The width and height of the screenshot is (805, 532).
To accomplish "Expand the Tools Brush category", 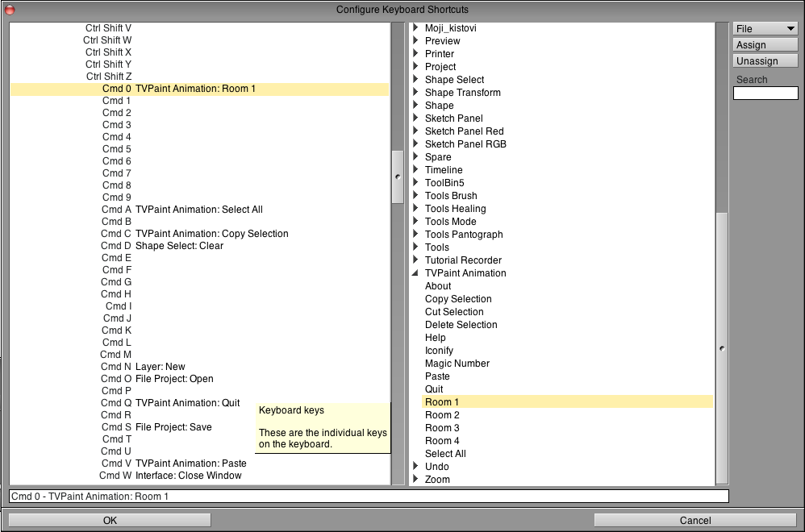I will click(416, 195).
